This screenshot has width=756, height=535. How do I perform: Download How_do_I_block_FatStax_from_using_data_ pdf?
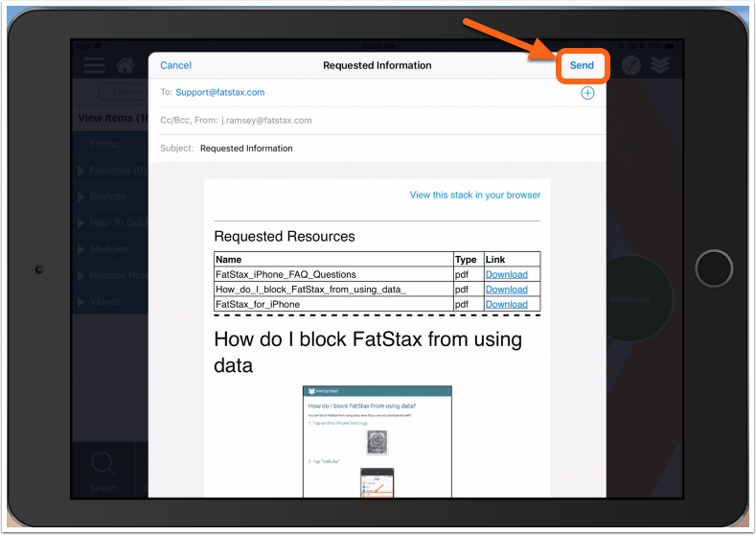[506, 290]
